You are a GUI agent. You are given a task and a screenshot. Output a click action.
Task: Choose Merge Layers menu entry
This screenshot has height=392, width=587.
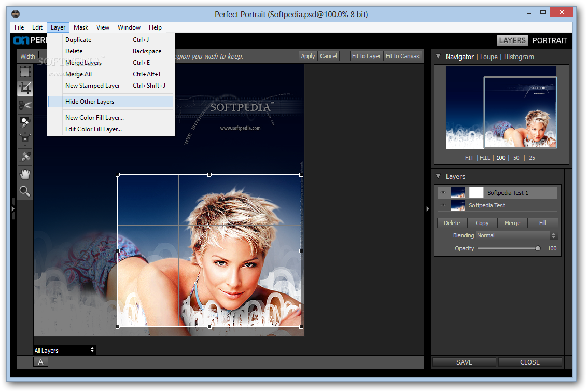(x=111, y=63)
